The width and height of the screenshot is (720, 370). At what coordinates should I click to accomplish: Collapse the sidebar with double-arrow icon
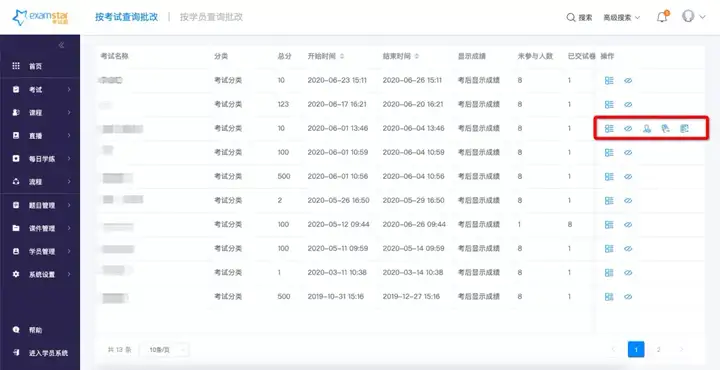pyautogui.click(x=62, y=45)
